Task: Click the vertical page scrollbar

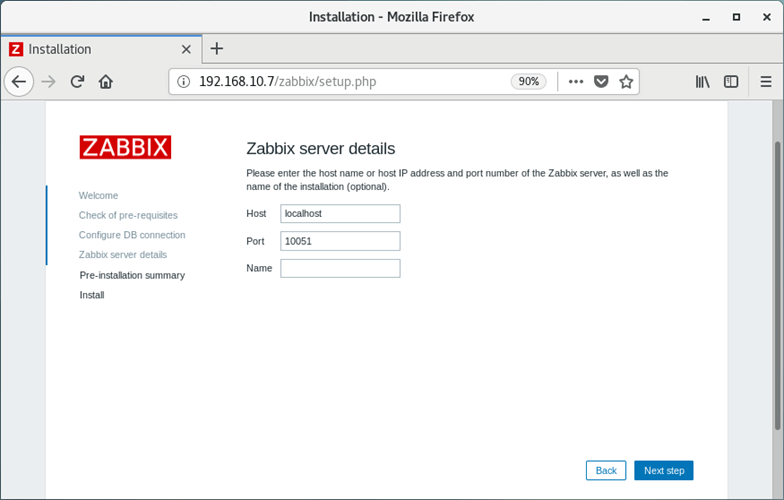Action: (x=778, y=285)
